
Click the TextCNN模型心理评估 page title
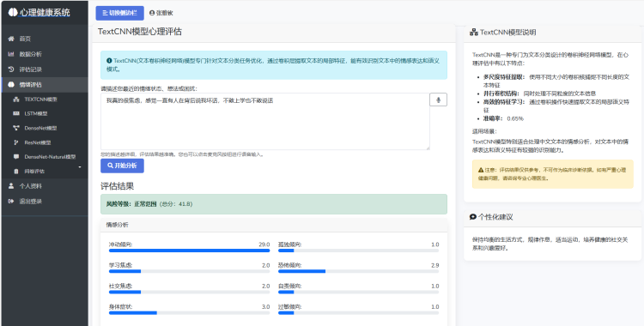(x=140, y=32)
